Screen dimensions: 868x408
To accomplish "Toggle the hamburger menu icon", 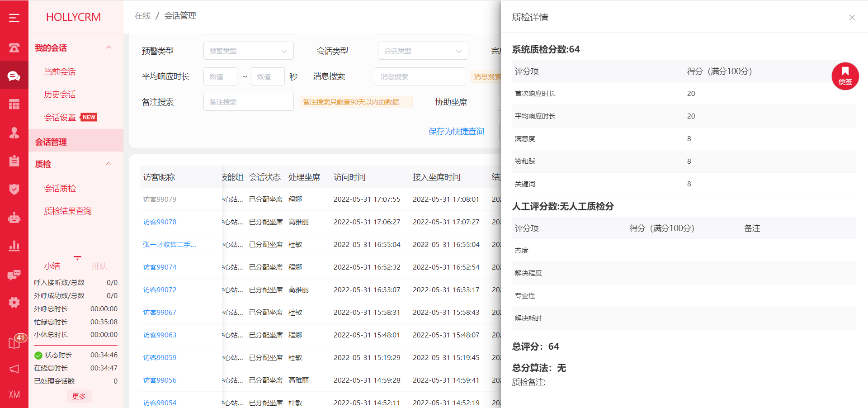I will tap(14, 18).
